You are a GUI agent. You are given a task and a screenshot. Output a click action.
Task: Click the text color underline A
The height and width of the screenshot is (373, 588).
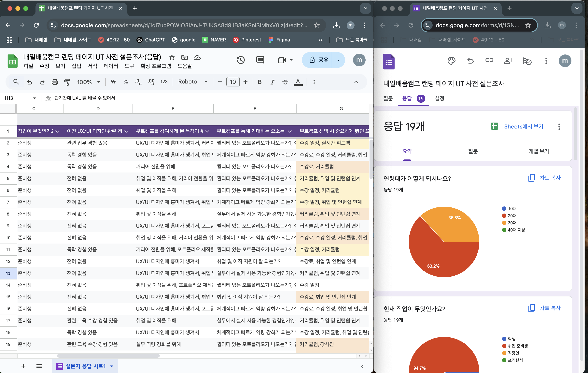click(298, 82)
